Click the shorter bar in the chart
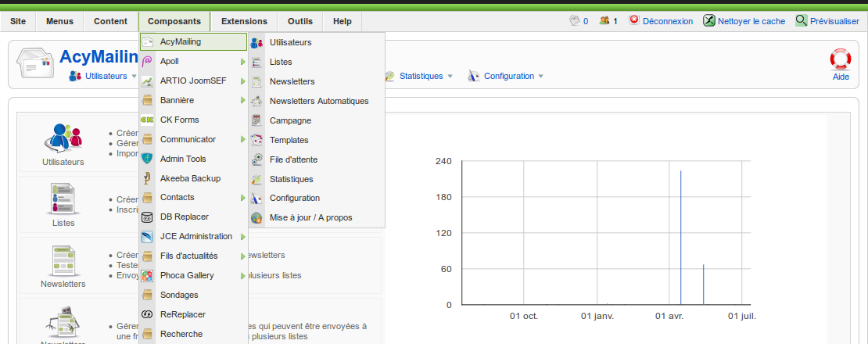 (x=704, y=285)
